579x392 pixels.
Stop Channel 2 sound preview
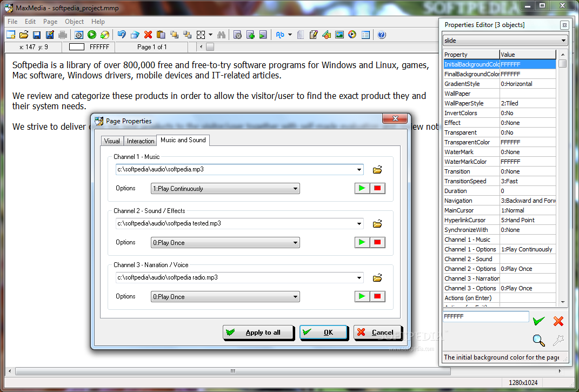[x=377, y=242]
